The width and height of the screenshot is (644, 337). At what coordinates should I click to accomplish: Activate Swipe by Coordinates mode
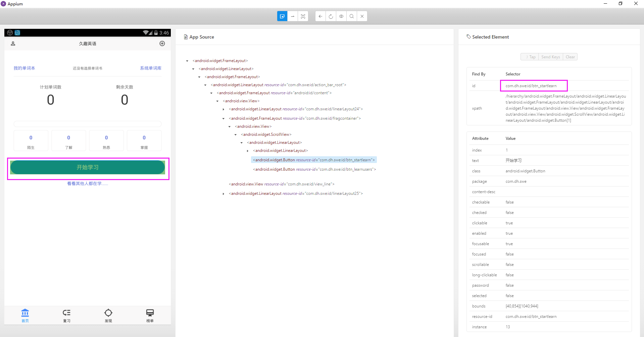coord(292,16)
